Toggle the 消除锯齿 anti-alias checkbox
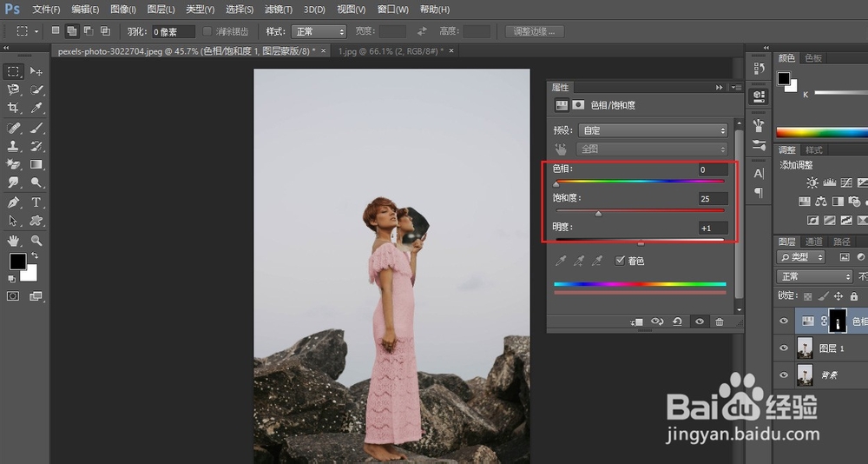The height and width of the screenshot is (464, 868). pos(207,31)
